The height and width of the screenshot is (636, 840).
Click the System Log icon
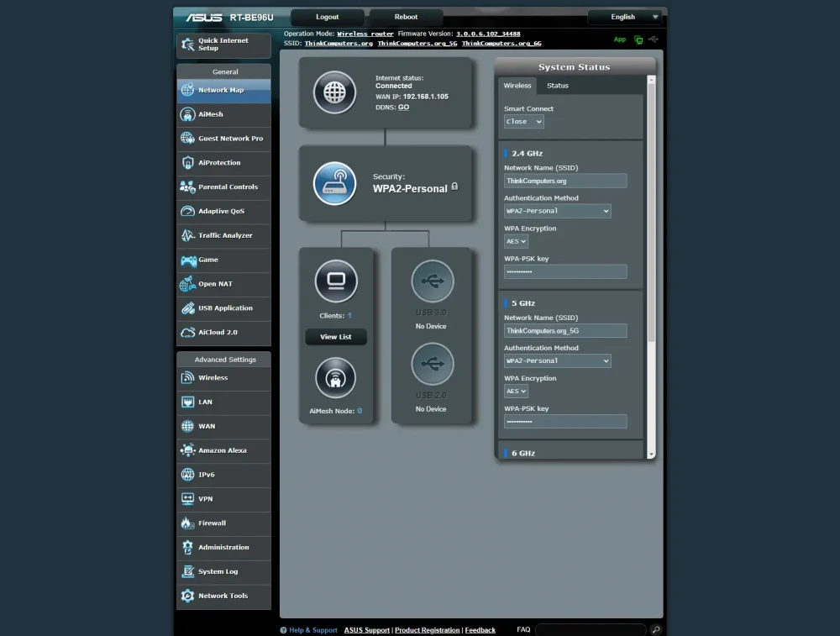pyautogui.click(x=187, y=571)
